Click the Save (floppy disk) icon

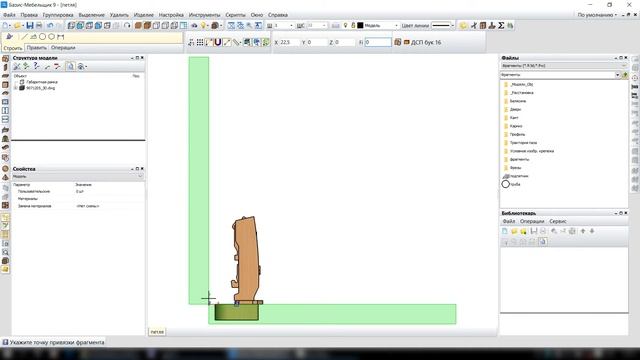tap(30, 25)
